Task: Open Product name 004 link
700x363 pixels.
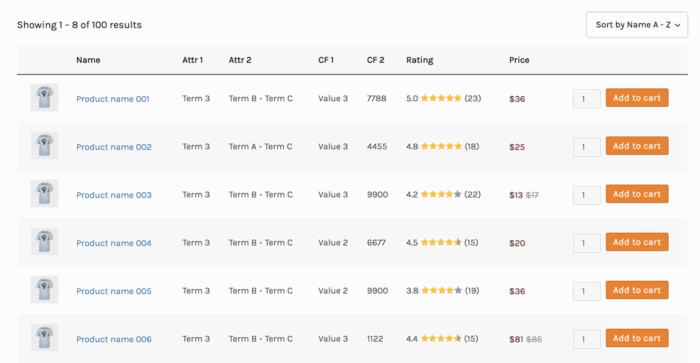Action: 114,243
